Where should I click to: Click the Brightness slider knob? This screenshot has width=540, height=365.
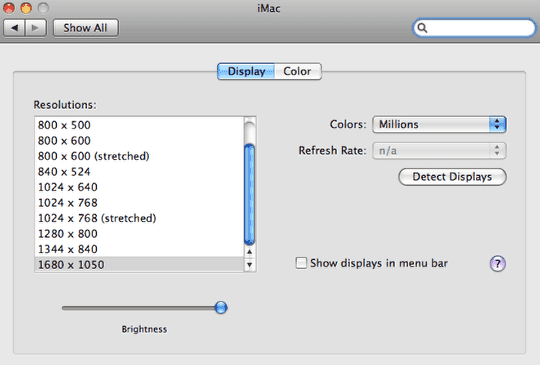[x=221, y=307]
